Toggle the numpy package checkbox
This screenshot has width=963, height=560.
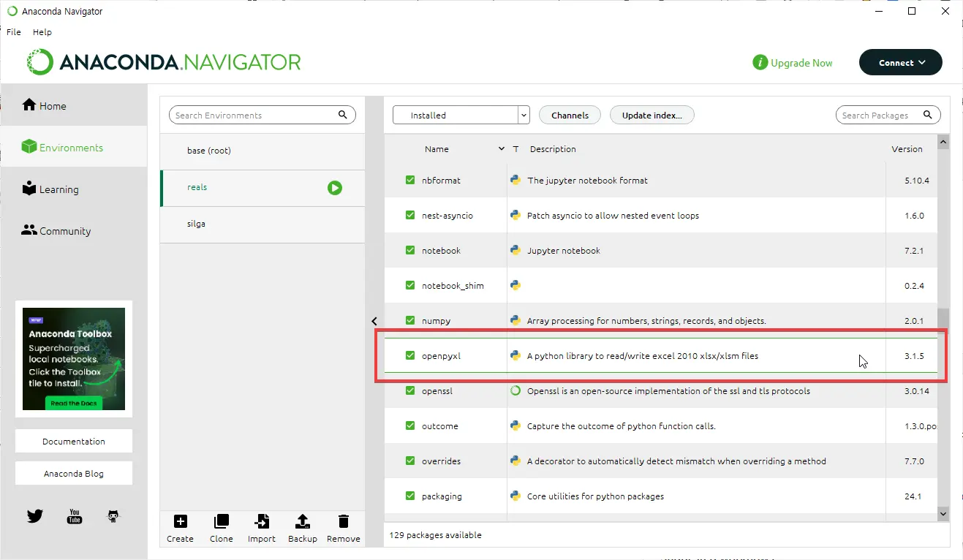(410, 320)
